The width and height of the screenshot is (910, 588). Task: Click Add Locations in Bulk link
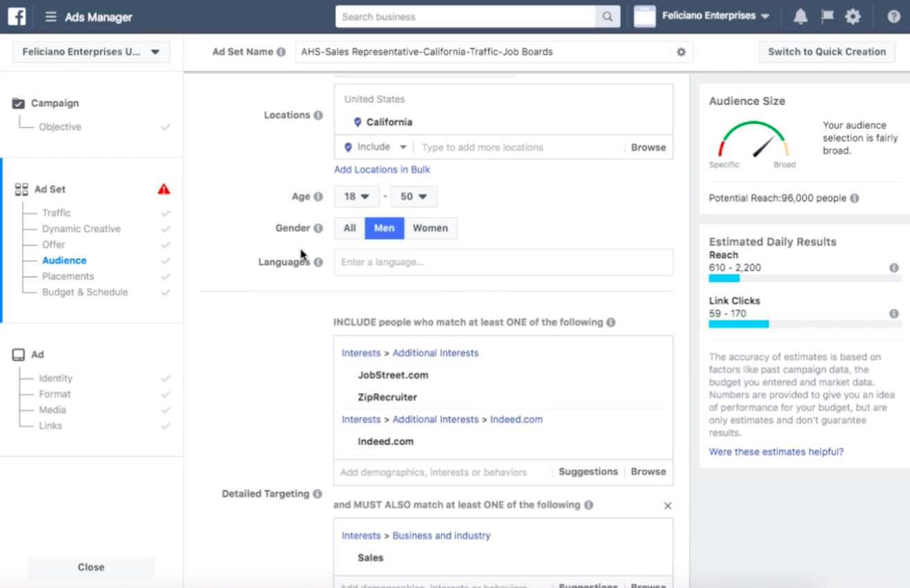point(383,170)
